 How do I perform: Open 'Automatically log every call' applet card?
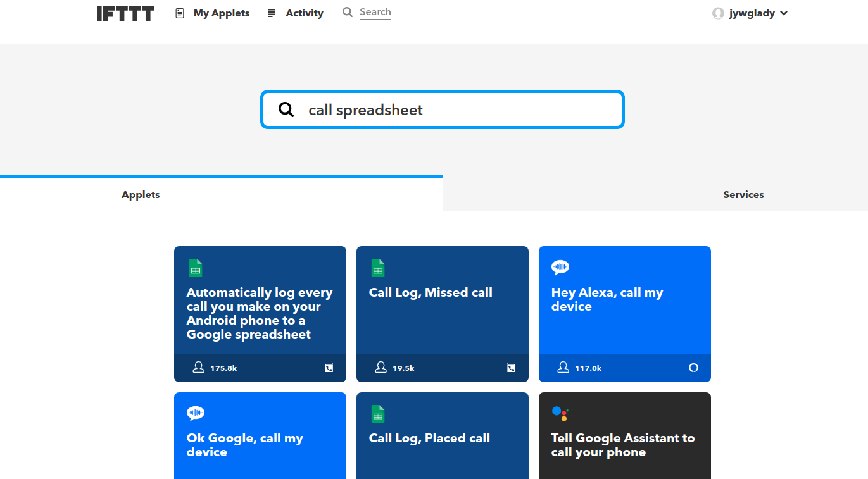coord(260,313)
